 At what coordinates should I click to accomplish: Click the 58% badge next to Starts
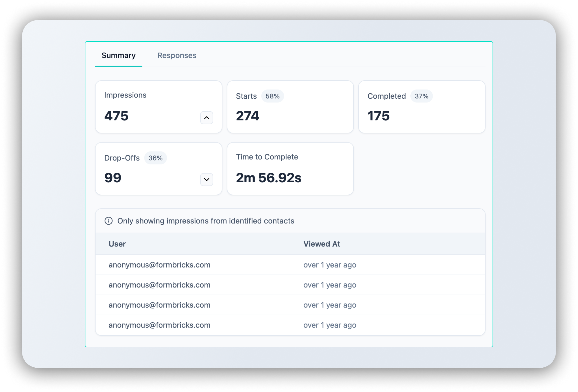272,96
